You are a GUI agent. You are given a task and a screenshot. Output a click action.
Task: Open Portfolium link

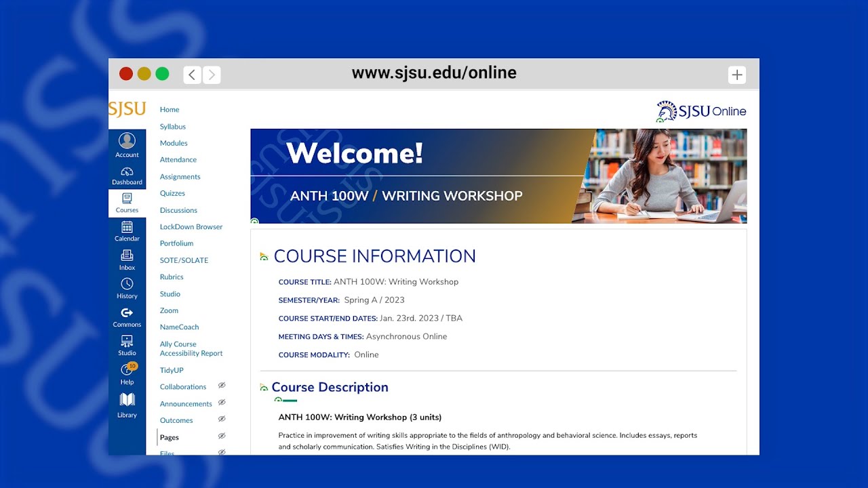pos(176,243)
